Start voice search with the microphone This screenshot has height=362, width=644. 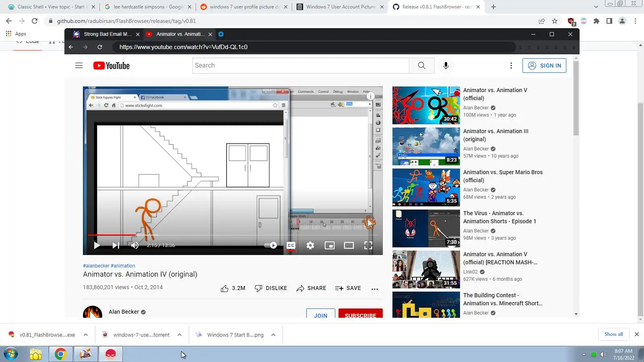(446, 66)
